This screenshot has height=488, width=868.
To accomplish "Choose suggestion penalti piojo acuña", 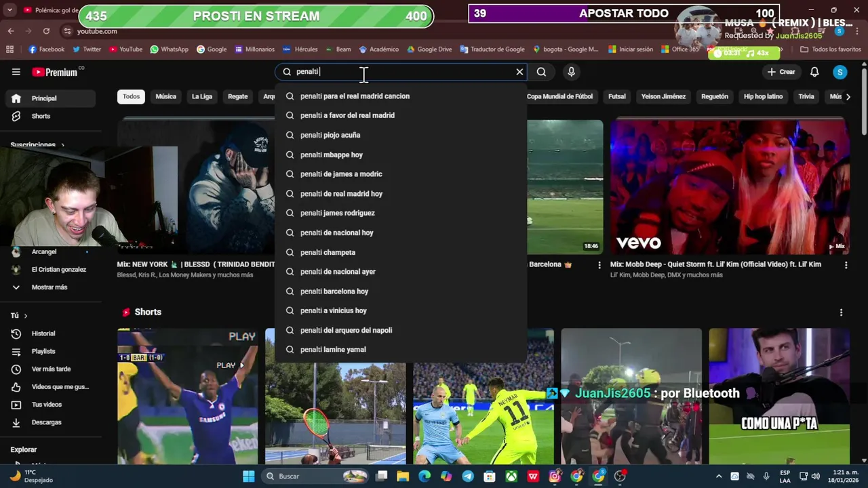I will click(401, 135).
